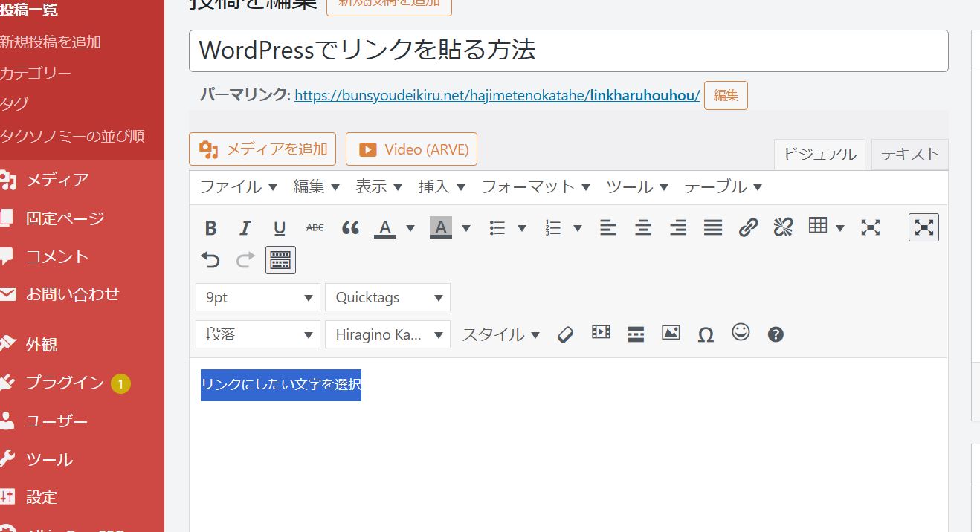Open the emoticons smiley icon
The width and height of the screenshot is (980, 532).
click(x=741, y=333)
